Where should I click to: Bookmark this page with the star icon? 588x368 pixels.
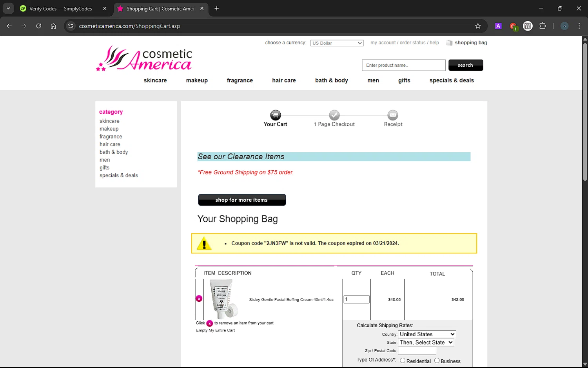[477, 26]
